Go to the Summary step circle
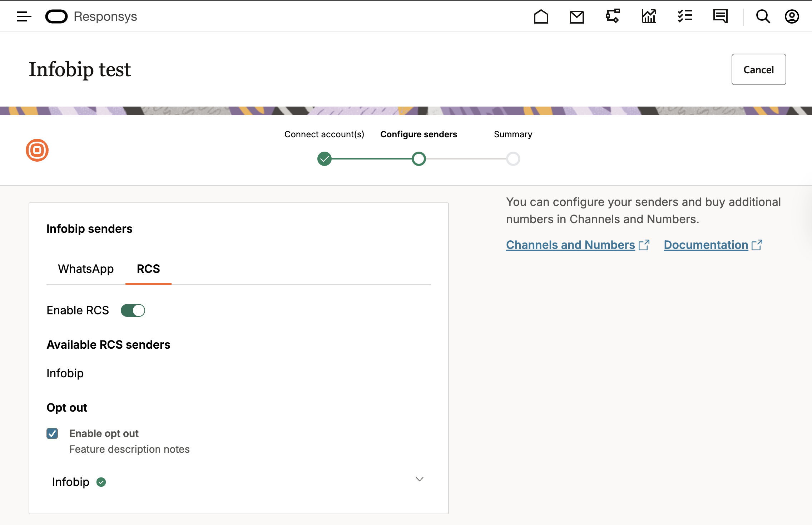The height and width of the screenshot is (525, 812). pyautogui.click(x=513, y=159)
